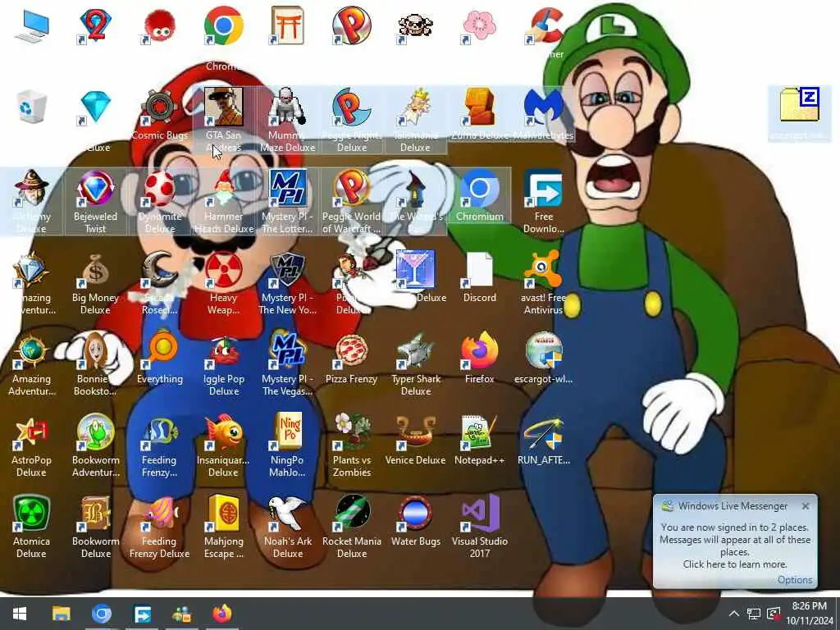Open the Pizza Frenzy icon

pyautogui.click(x=351, y=351)
